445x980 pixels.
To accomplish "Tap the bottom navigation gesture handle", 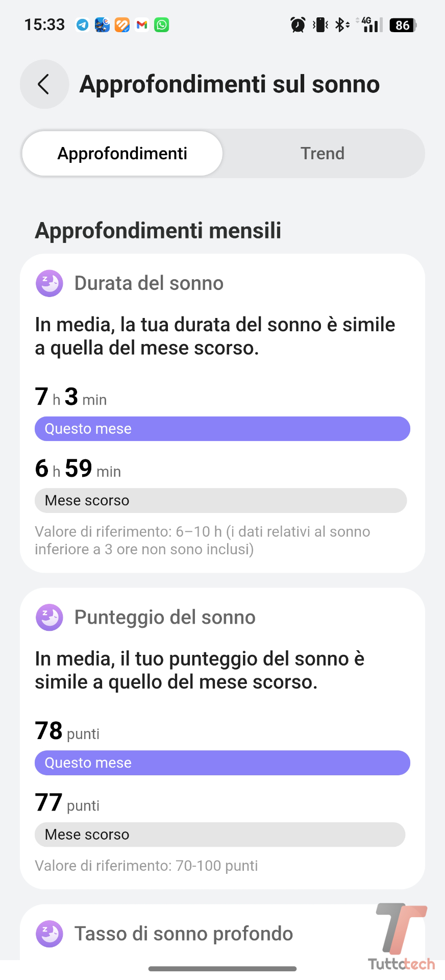I will pyautogui.click(x=222, y=969).
